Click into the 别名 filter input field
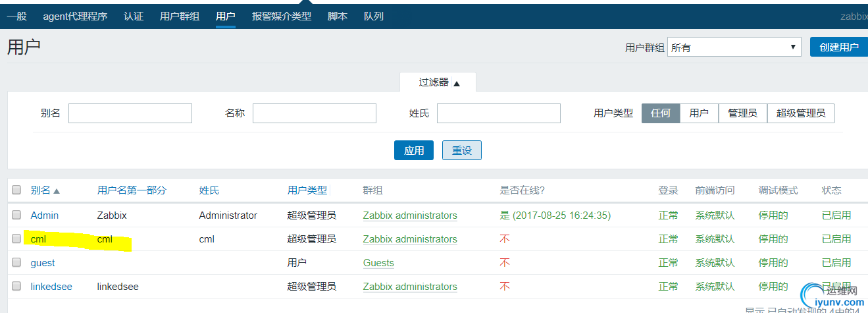This screenshot has height=313, width=868. point(130,113)
